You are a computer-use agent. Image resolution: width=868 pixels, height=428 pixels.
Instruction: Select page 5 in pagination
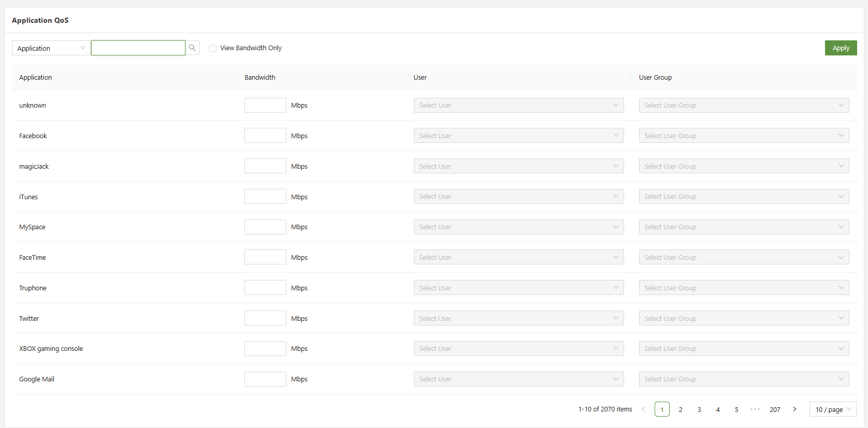[736, 409]
